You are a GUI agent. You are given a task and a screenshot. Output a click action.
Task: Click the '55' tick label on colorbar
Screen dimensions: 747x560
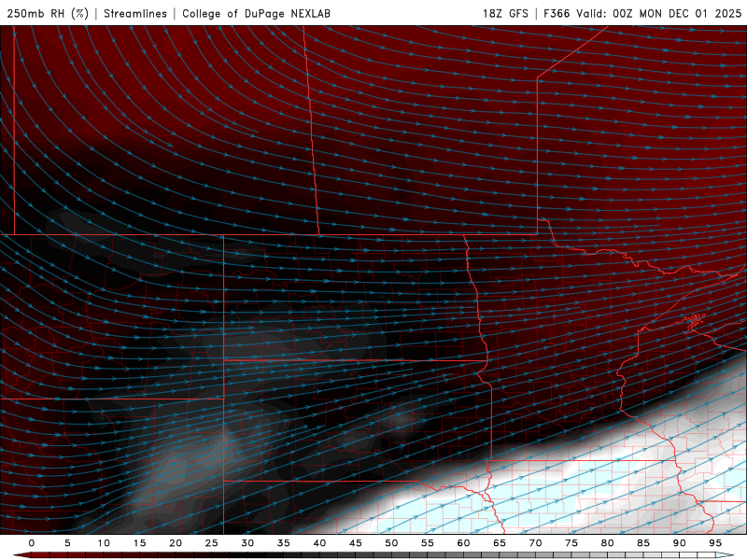[428, 543]
